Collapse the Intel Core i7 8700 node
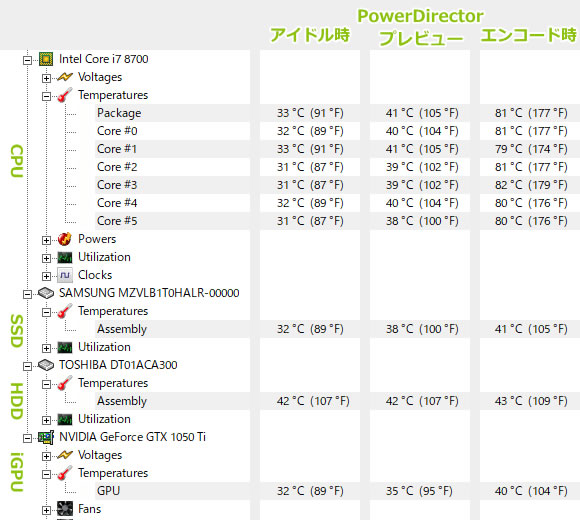The width and height of the screenshot is (580, 520). point(27,60)
